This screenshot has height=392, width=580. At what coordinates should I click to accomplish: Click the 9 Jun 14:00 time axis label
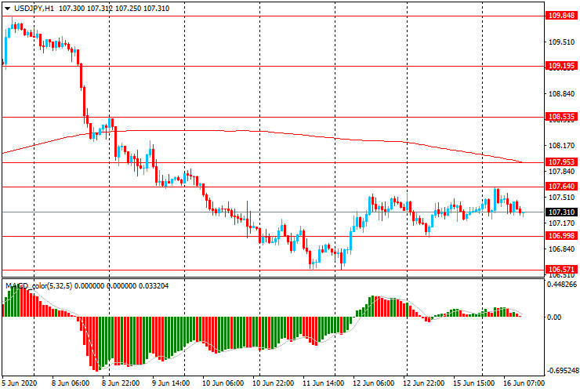point(171,383)
